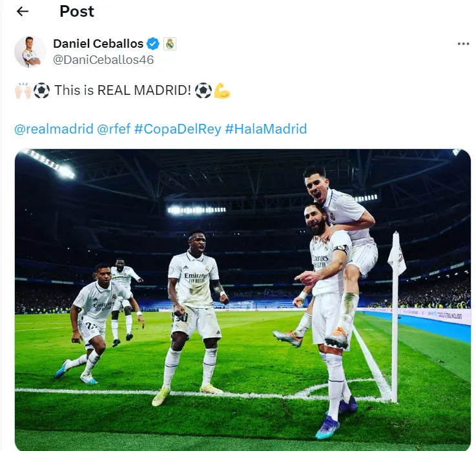Click the raised hands emoji in tweet
476x451 pixels.
23,91
